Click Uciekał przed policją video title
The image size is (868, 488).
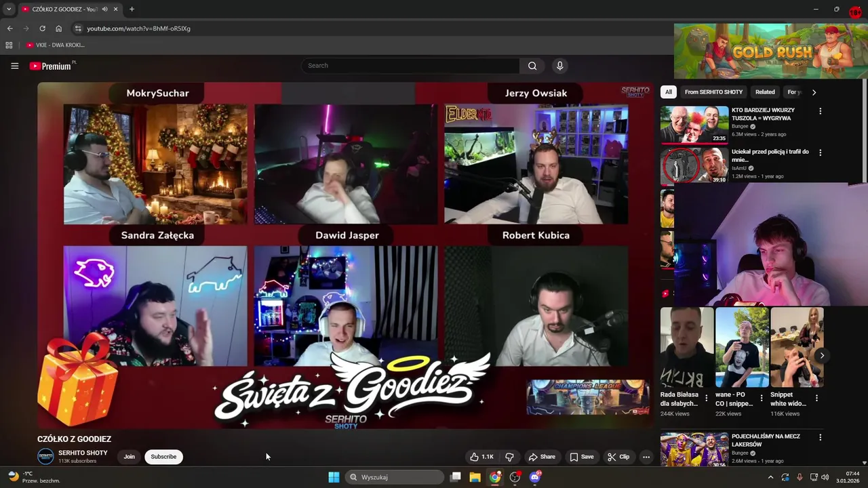770,156
